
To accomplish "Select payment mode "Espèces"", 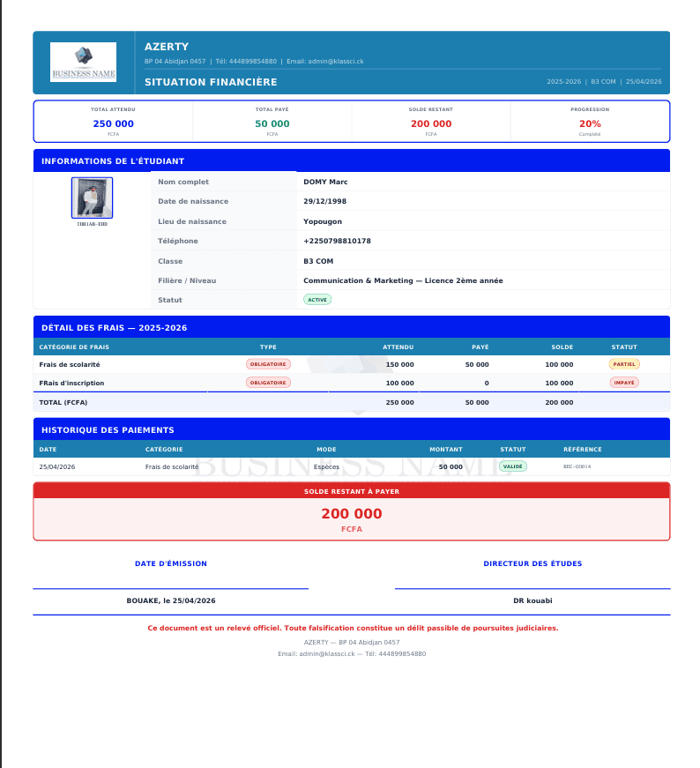I will tap(326, 466).
